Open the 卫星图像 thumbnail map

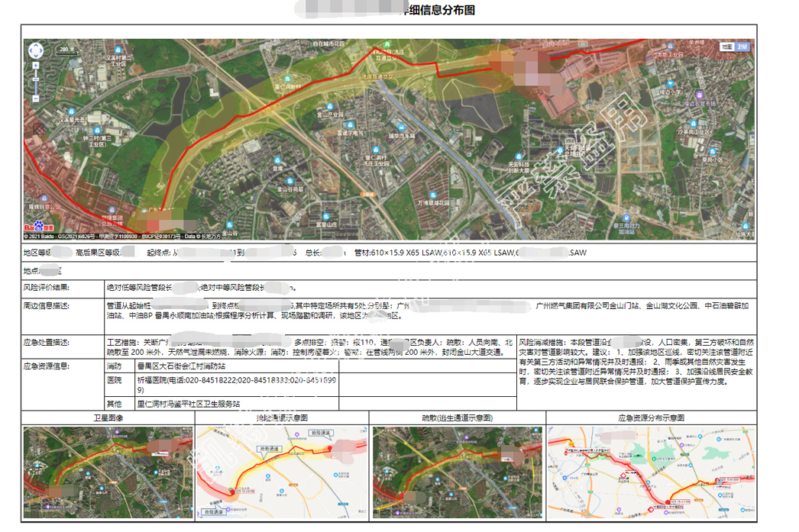point(108,472)
